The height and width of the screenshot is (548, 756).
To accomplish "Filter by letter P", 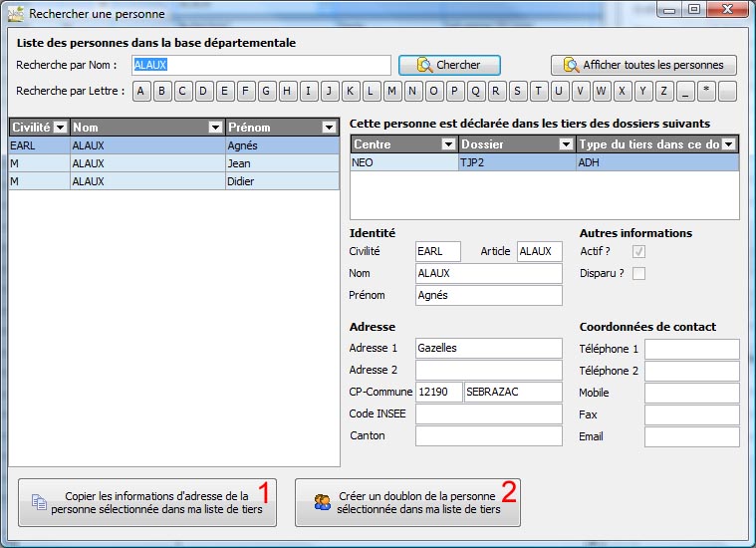I will (x=455, y=91).
